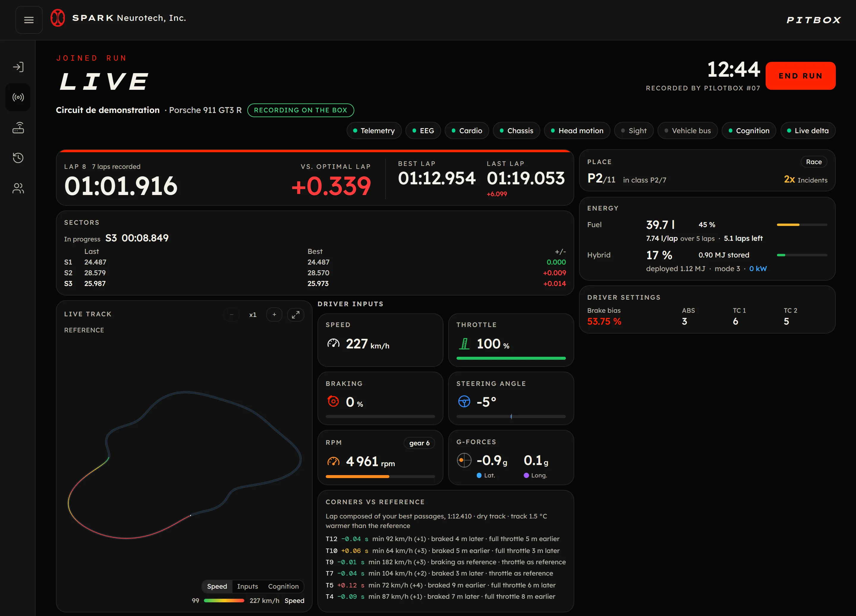Toggle the Cognition channel chip
856x616 pixels.
pyautogui.click(x=749, y=131)
